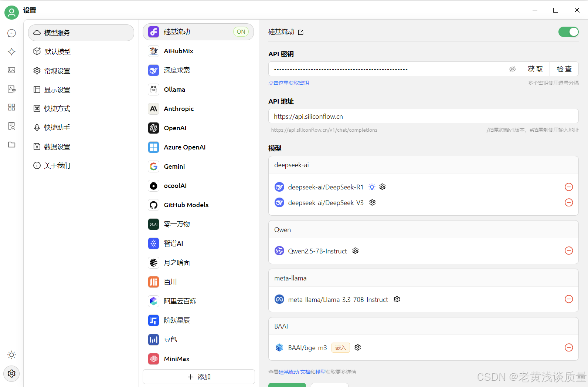Open settings gear for Qwen2.5-7B-Instruct
The height and width of the screenshot is (387, 588).
[356, 251]
